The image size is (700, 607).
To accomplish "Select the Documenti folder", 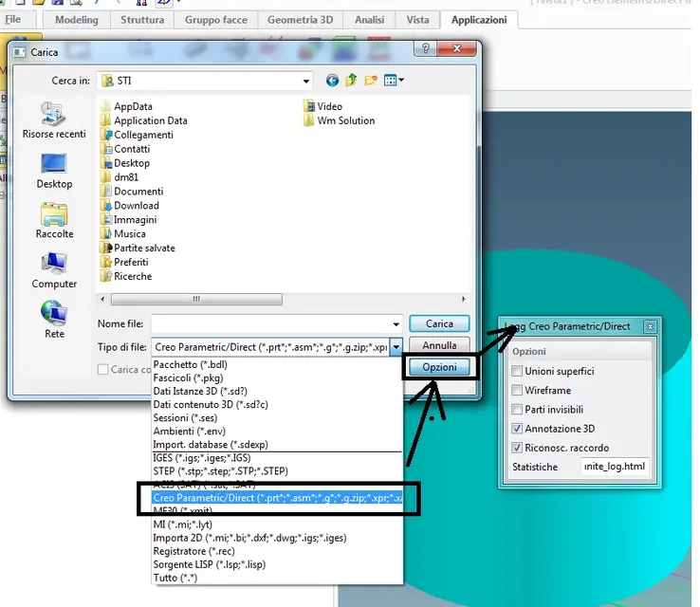I will coord(133,192).
